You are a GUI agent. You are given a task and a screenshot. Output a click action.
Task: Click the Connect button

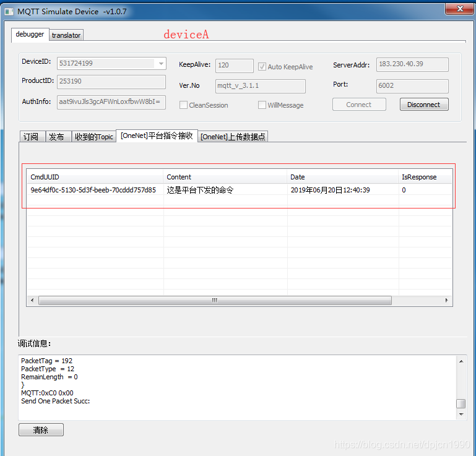pos(359,105)
